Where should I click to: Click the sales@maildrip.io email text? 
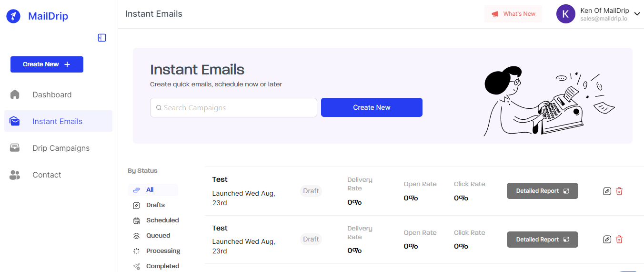pyautogui.click(x=604, y=19)
